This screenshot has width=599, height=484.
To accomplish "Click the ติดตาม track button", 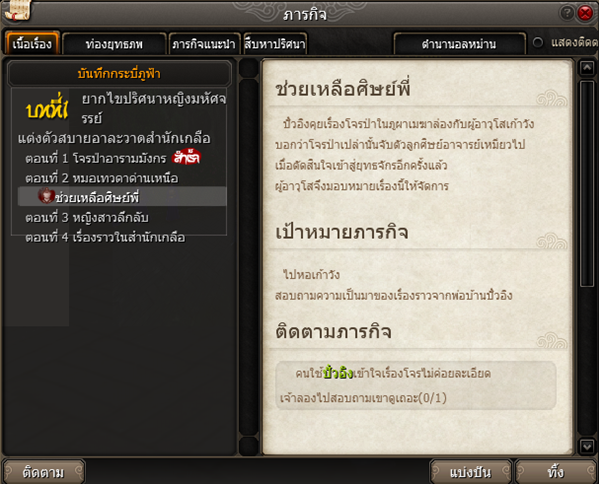I will [x=43, y=472].
